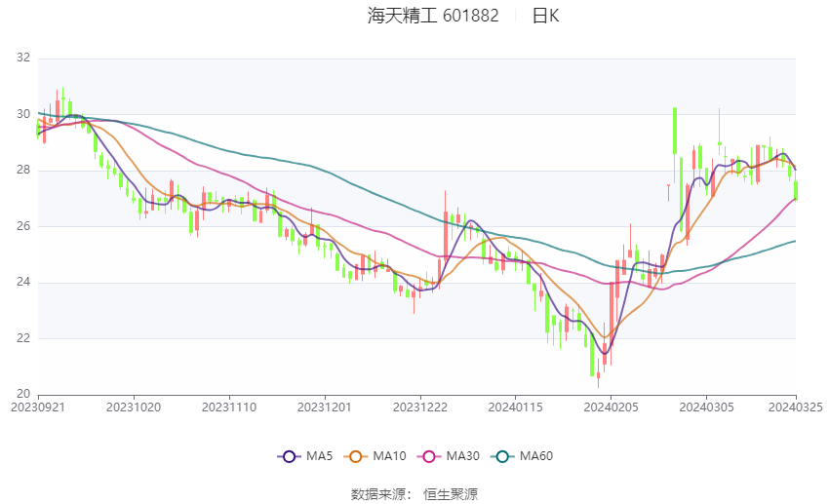Click the 数据来源 caption below the legend

377,494
